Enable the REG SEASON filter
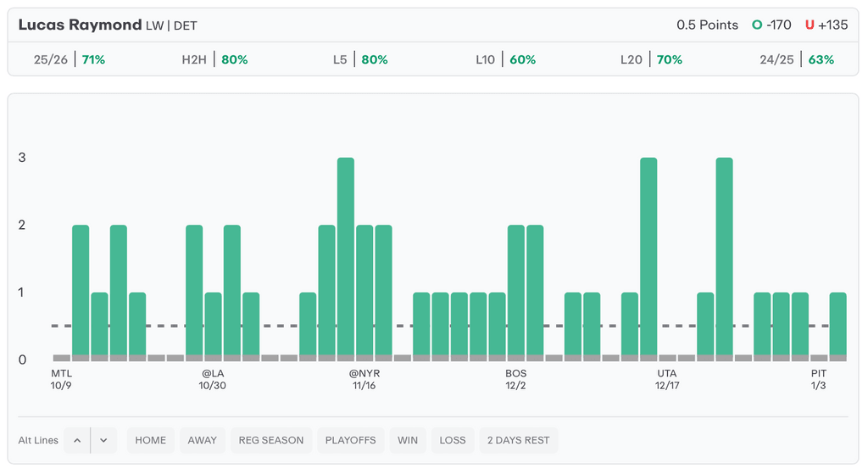Screen dimensions: 868x474 click(x=270, y=440)
